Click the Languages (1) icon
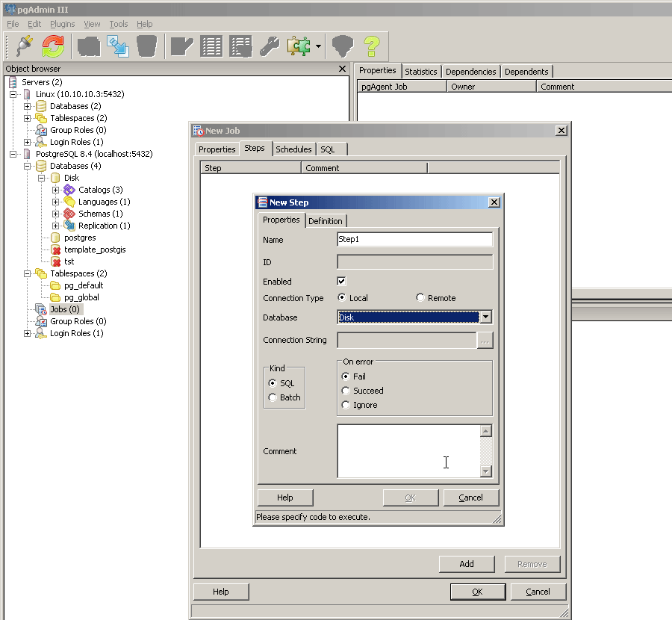The image size is (672, 620). pos(69,202)
